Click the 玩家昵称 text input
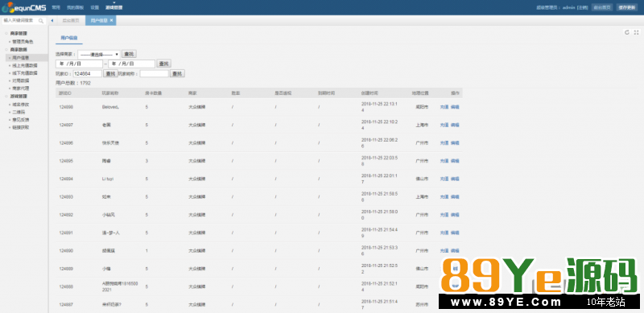Image resolution: width=644 pixels, height=313 pixels. [155, 73]
